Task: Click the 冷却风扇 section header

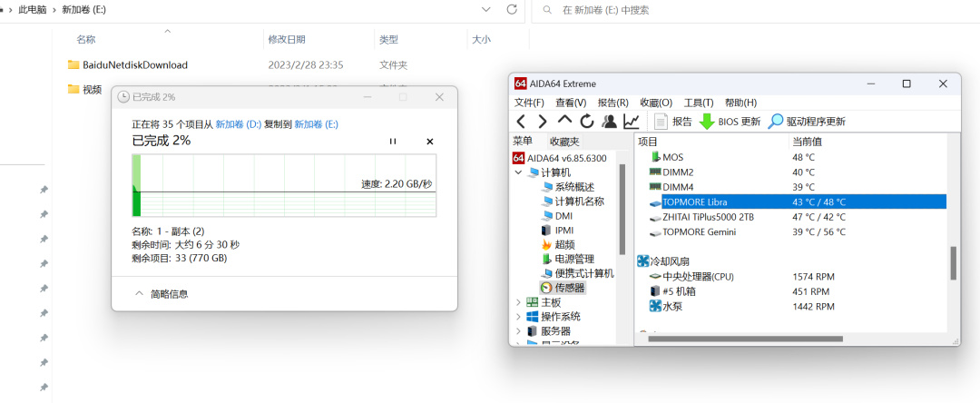Action: point(663,261)
